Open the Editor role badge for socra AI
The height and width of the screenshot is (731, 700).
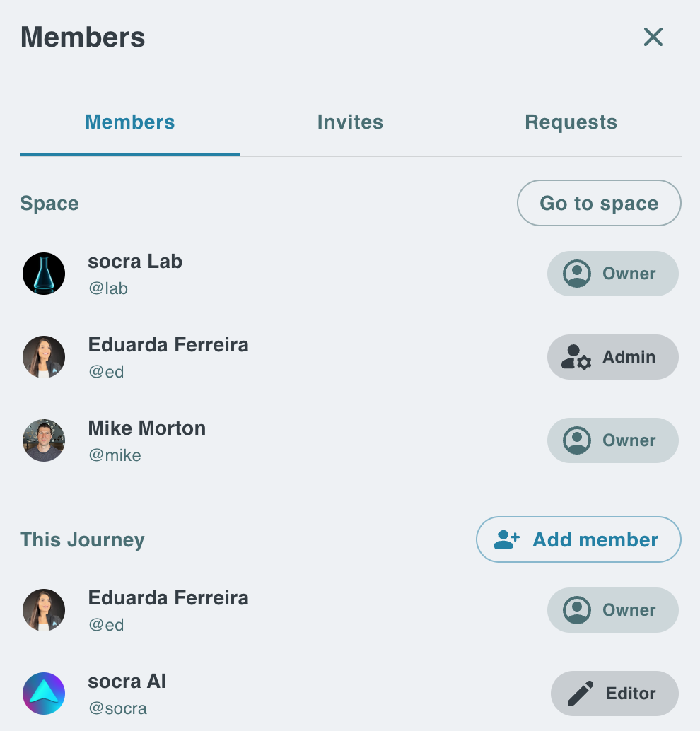[614, 694]
